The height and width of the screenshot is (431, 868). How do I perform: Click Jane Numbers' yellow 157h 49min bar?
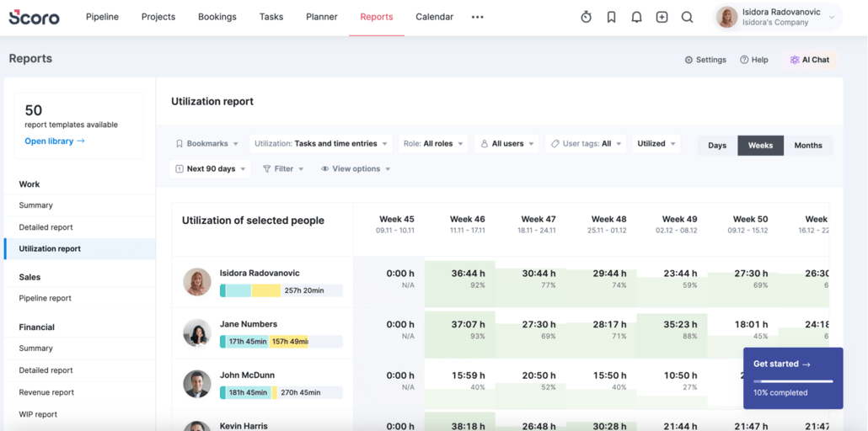[288, 342]
